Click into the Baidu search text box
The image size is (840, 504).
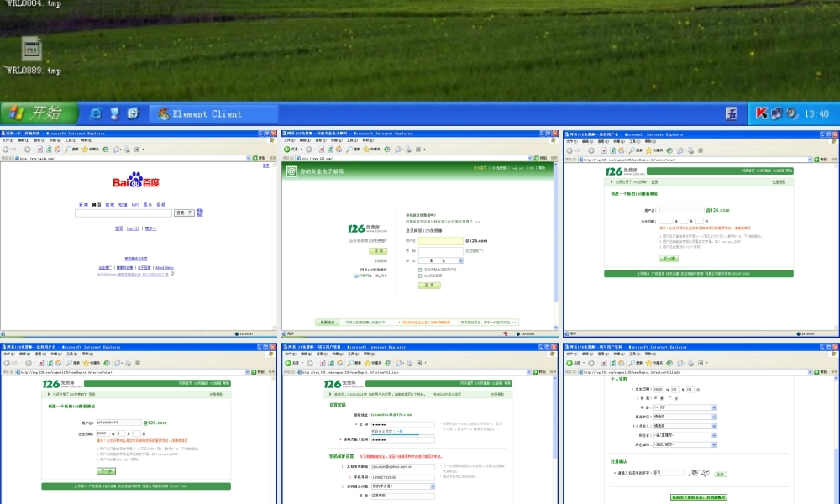pyautogui.click(x=123, y=213)
